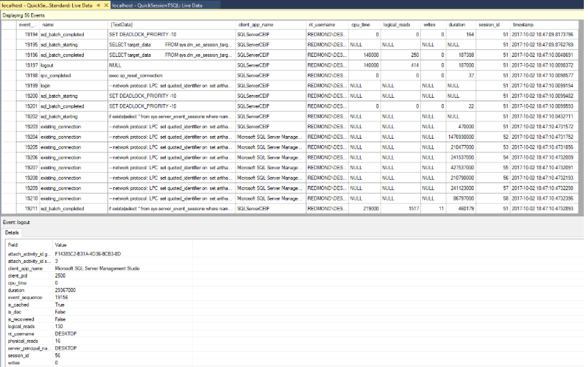This screenshot has height=367, width=588.
Task: Click the Field column header in Details
Action: tap(13, 246)
